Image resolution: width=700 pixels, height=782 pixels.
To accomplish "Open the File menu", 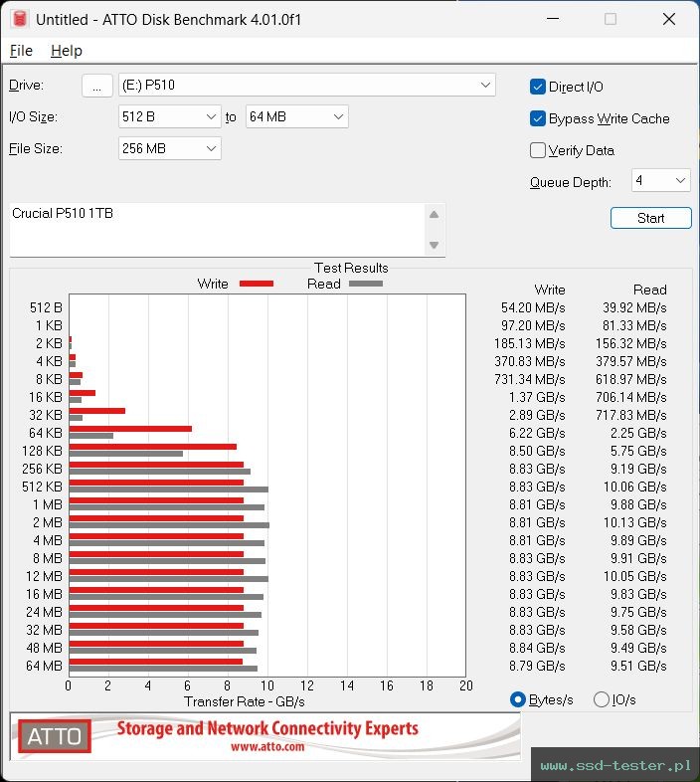I will 21,51.
